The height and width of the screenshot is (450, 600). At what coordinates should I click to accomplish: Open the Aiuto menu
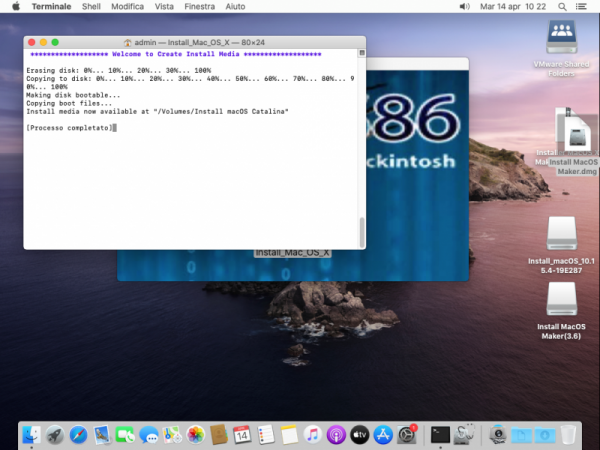235,7
